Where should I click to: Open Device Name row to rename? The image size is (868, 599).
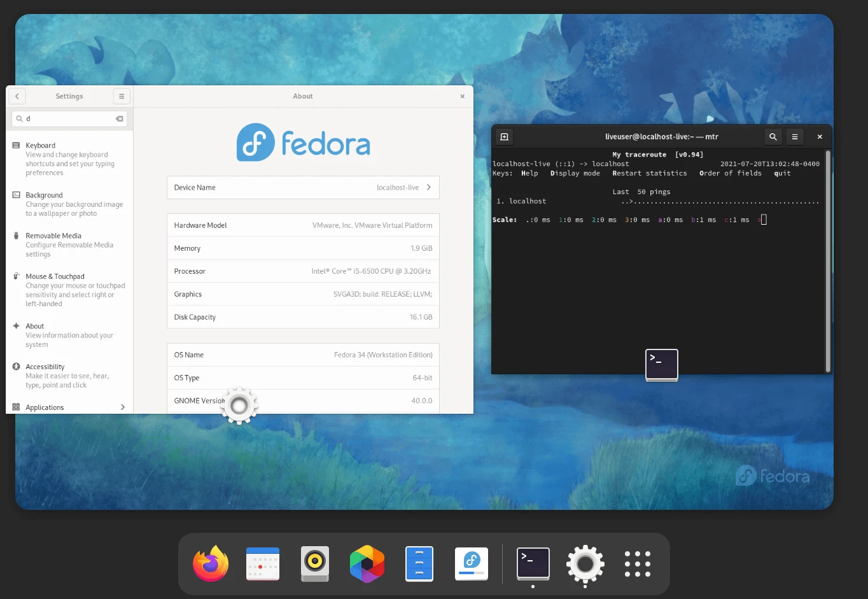click(x=303, y=188)
